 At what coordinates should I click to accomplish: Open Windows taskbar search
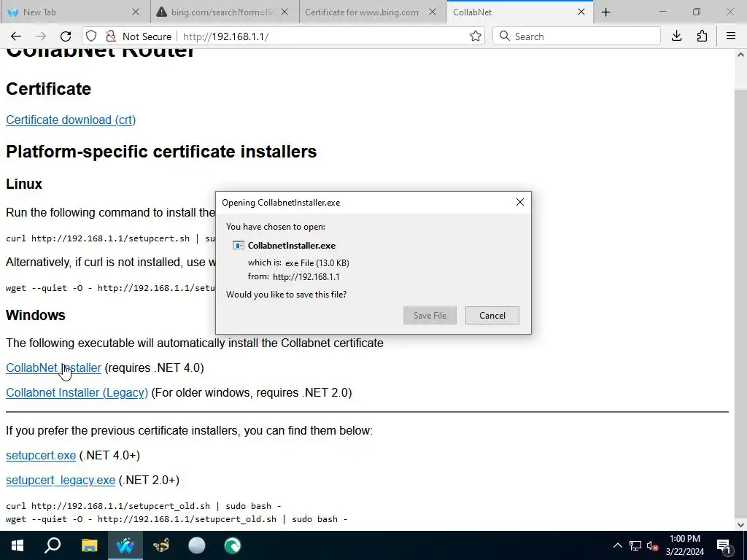53,545
